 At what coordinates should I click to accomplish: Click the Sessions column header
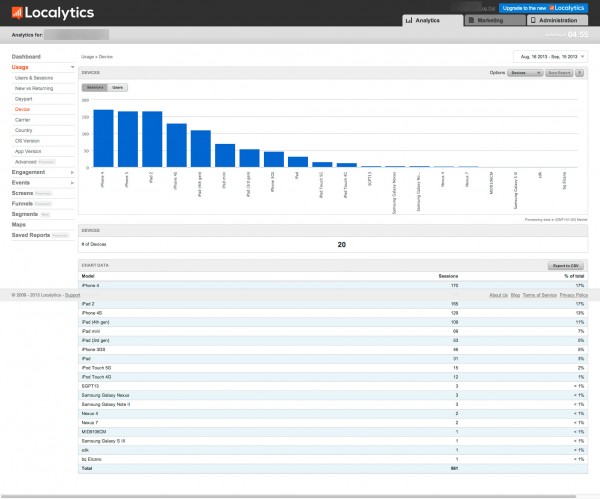tap(448, 276)
